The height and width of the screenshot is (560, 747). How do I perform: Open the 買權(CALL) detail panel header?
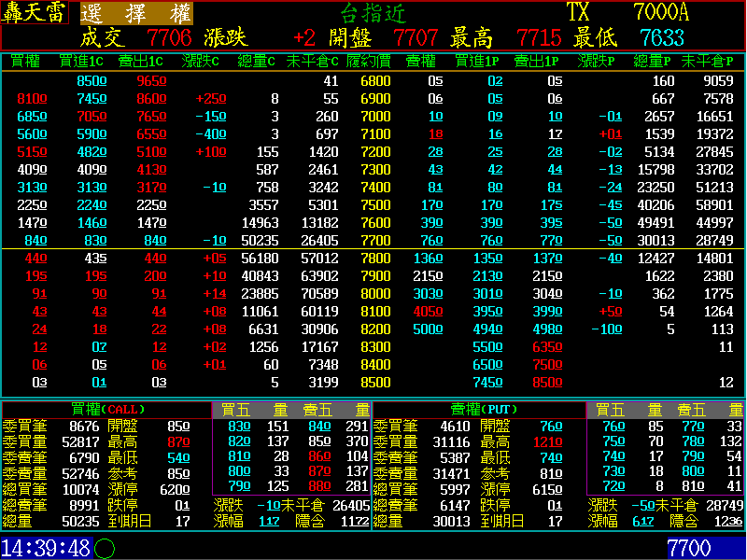[x=106, y=409]
